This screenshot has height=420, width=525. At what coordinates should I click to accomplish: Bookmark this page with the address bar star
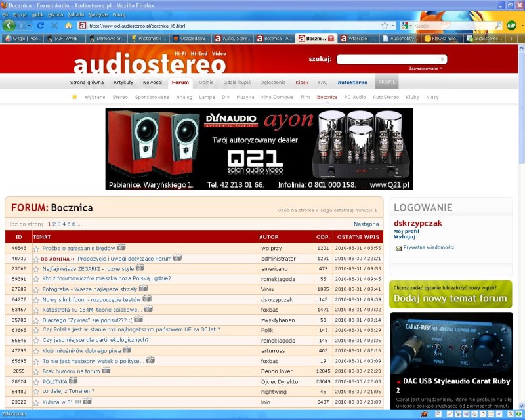coord(385,26)
